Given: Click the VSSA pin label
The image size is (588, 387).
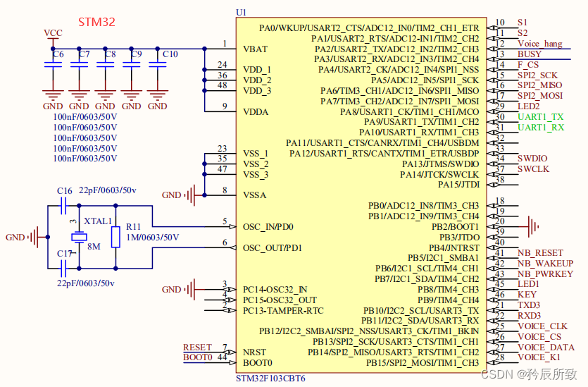Looking at the screenshot, I should pyautogui.click(x=255, y=195).
